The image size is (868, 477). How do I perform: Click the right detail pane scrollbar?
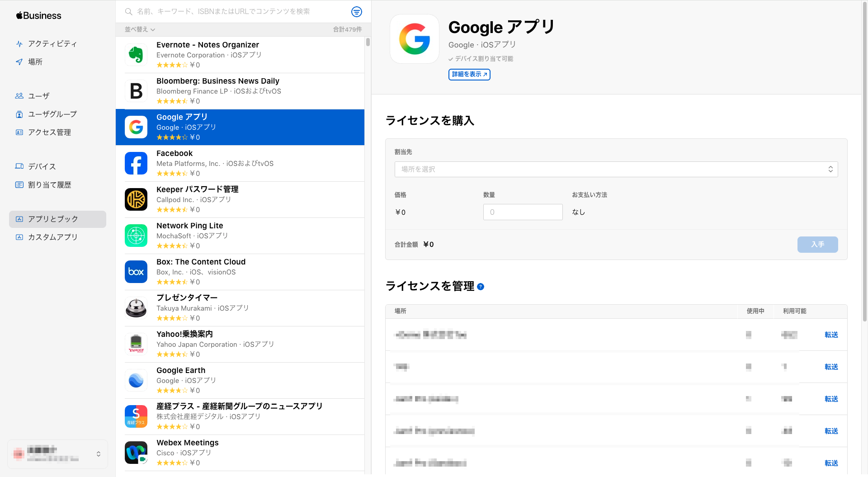865,163
